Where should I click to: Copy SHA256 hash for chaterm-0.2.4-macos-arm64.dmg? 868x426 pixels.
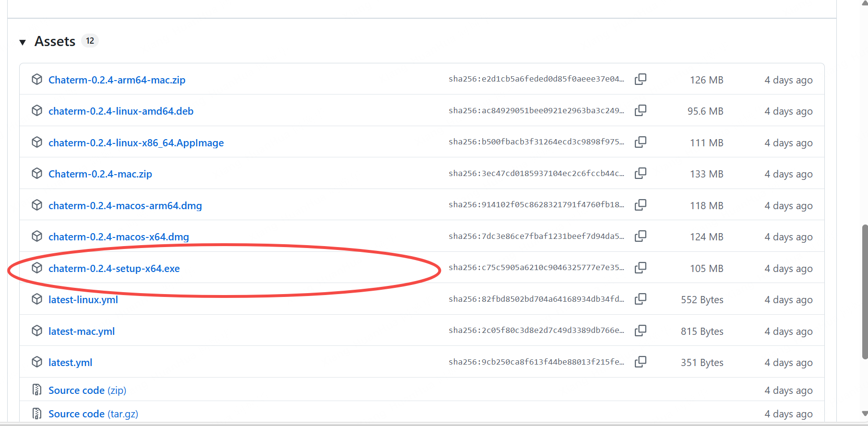[641, 205]
